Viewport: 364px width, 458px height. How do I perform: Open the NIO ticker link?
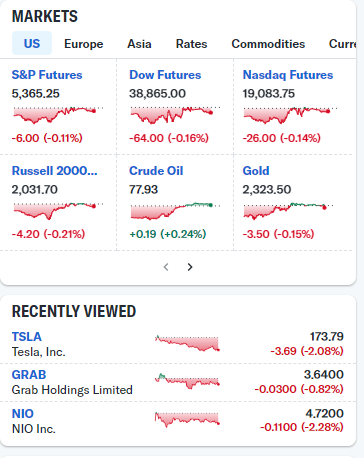pyautogui.click(x=23, y=414)
